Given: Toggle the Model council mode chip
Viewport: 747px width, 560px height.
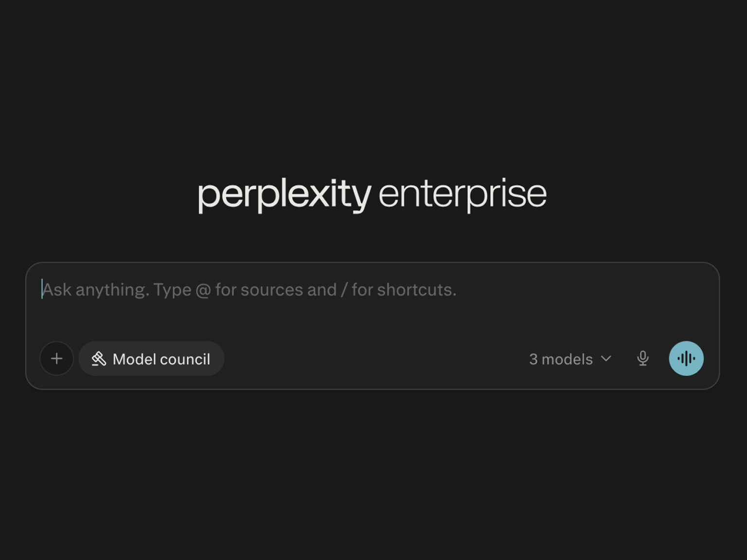Looking at the screenshot, I should (151, 359).
